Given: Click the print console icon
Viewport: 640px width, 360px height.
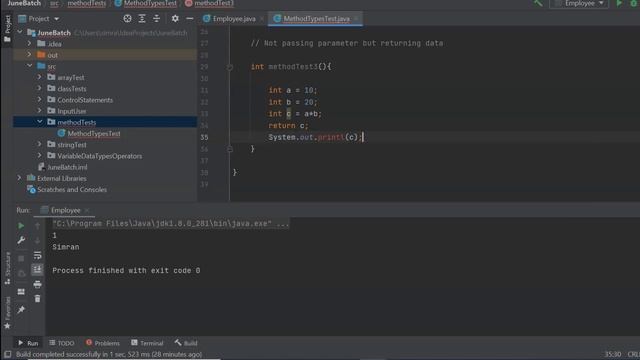Looking at the screenshot, I should [38, 284].
